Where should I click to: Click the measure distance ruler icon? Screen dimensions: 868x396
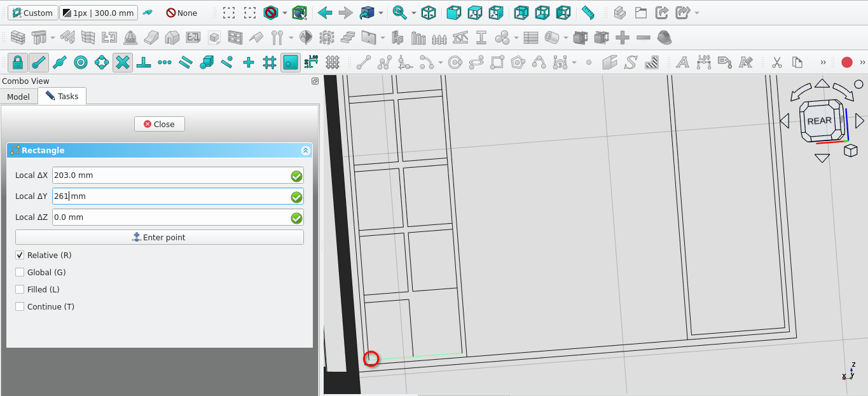click(588, 13)
